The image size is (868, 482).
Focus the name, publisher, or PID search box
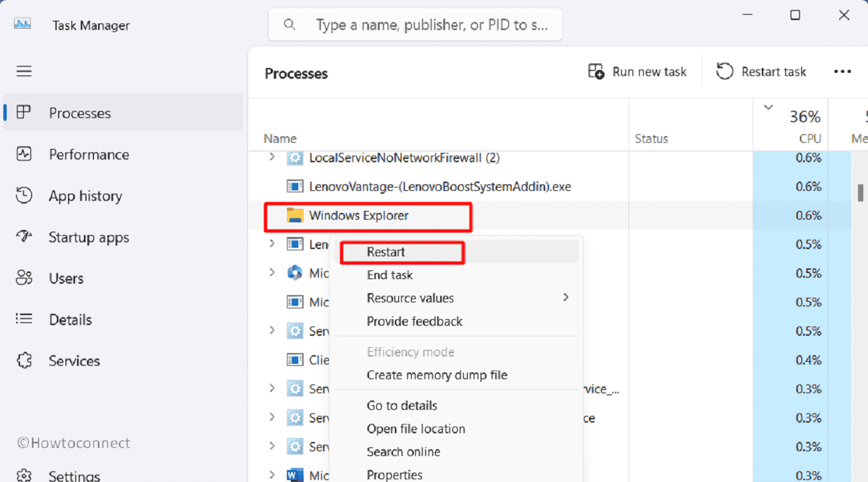pos(415,25)
